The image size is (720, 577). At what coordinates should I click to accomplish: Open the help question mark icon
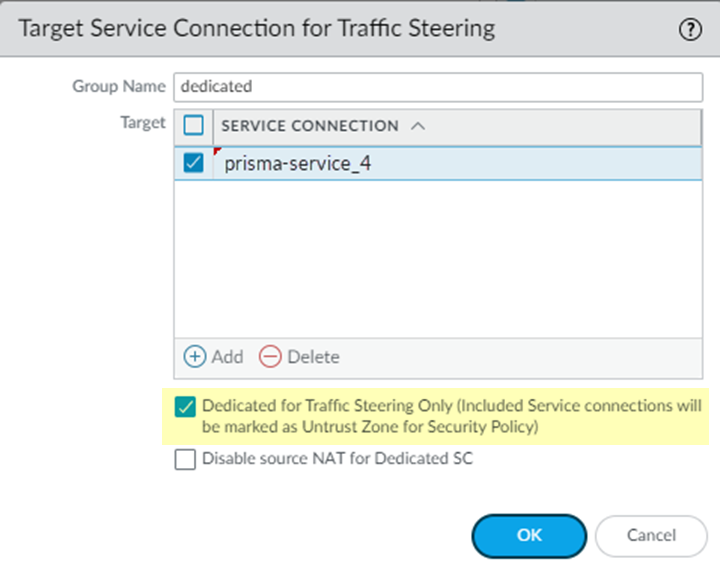point(690,29)
